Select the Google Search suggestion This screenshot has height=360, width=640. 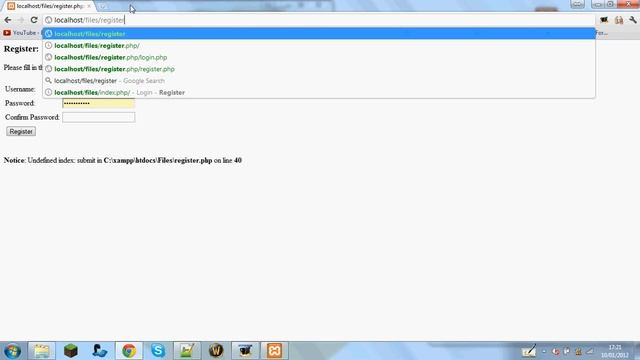point(319,81)
